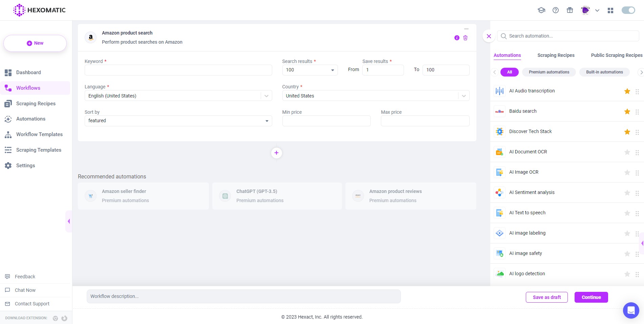Select the Premium automations filter pill
Image resolution: width=644 pixels, height=324 pixels.
549,72
